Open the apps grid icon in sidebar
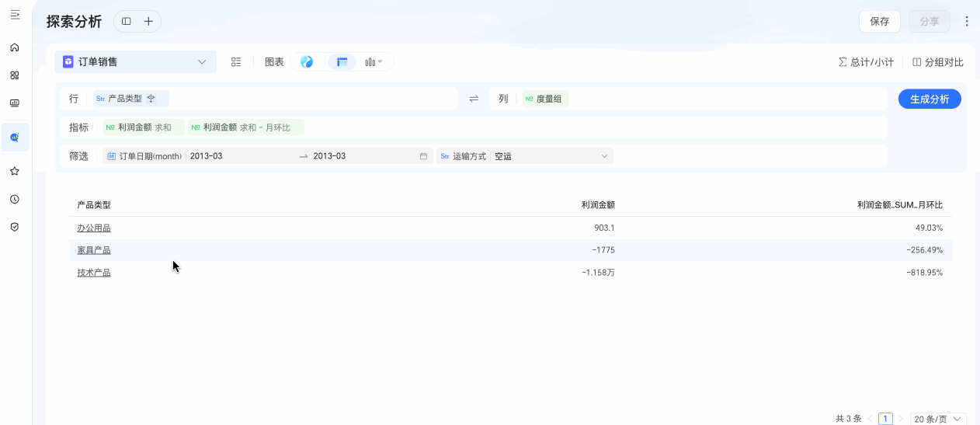980x425 pixels. click(15, 75)
